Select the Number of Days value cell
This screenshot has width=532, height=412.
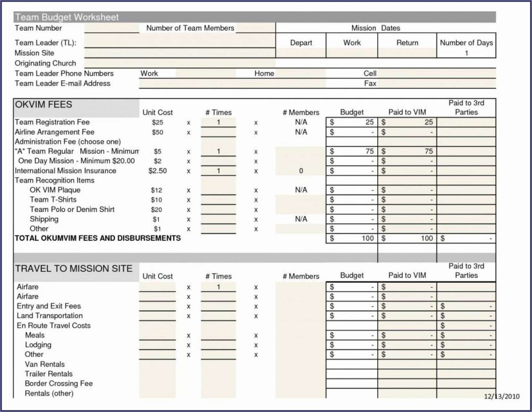466,53
